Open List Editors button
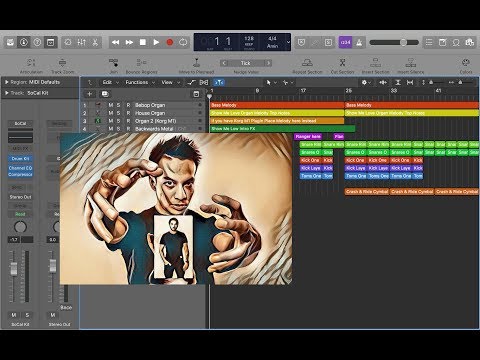This screenshot has width=480, height=360. (429, 42)
